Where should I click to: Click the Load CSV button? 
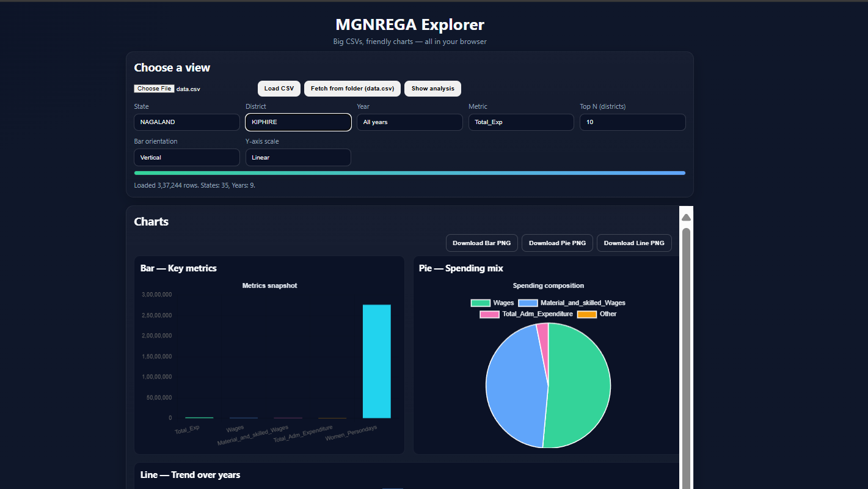pyautogui.click(x=279, y=88)
